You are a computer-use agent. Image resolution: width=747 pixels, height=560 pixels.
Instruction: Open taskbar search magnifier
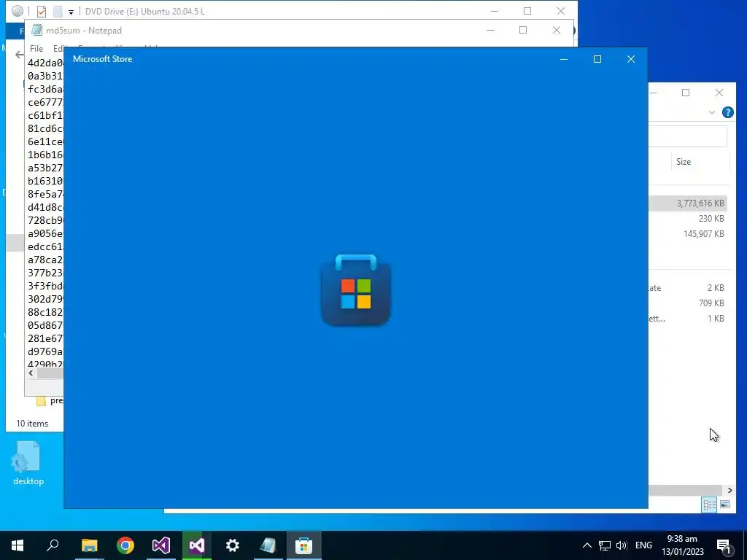tap(53, 545)
